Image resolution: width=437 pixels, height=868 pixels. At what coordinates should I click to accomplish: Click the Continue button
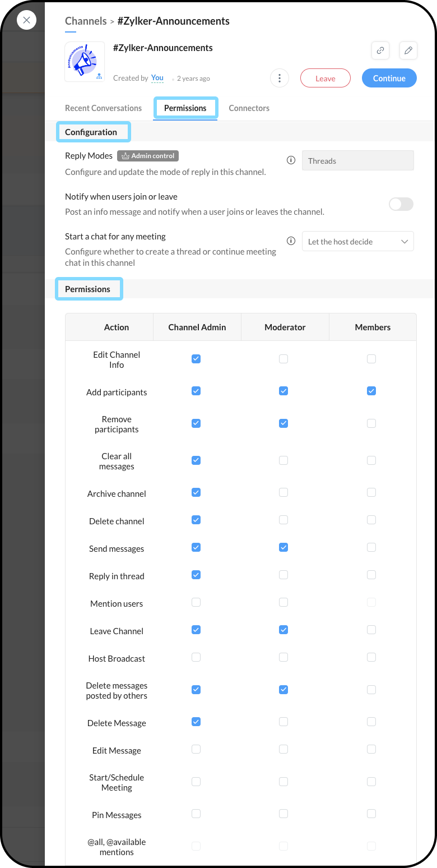(389, 79)
